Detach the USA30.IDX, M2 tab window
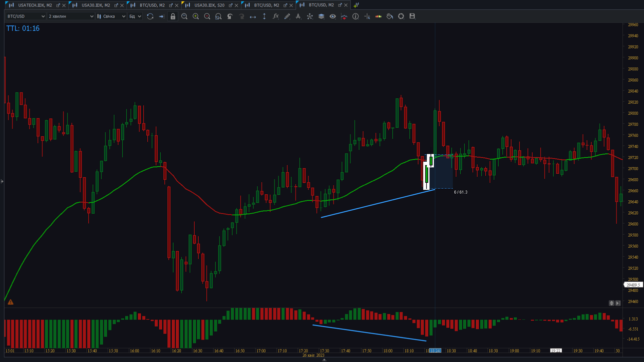The width and height of the screenshot is (644, 362). [116, 5]
